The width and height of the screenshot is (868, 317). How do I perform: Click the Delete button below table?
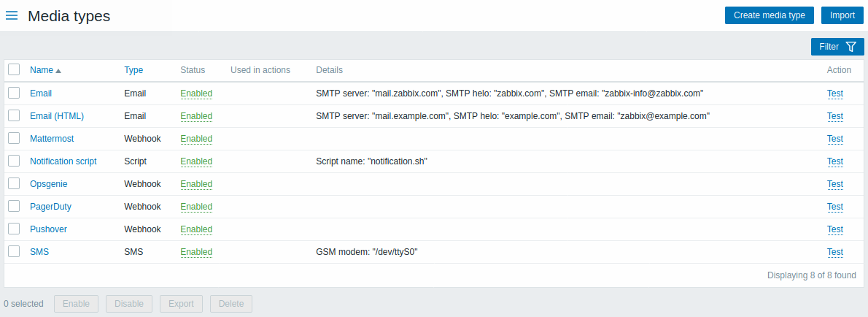point(231,304)
